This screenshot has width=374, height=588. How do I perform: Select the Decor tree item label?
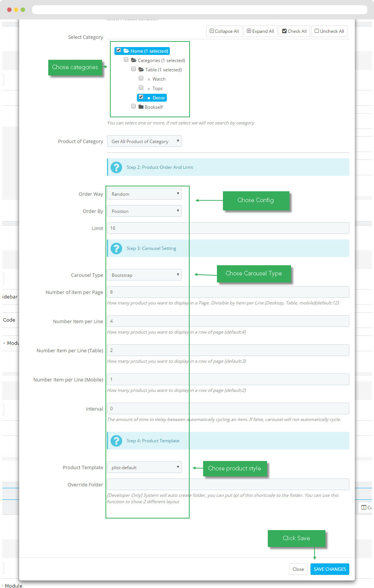pos(159,98)
